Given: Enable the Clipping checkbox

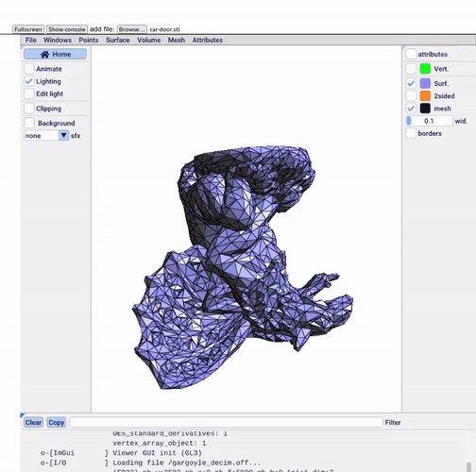Looking at the screenshot, I should pyautogui.click(x=29, y=109).
